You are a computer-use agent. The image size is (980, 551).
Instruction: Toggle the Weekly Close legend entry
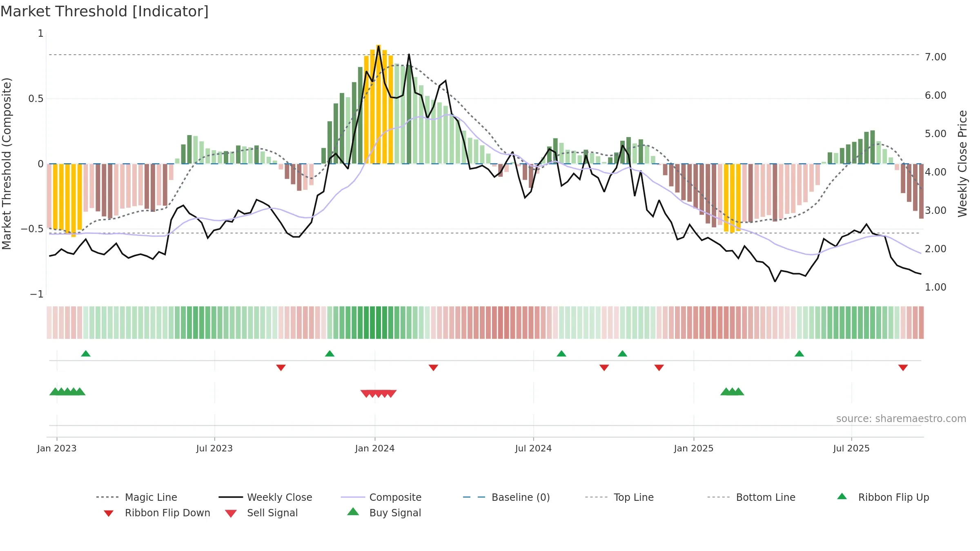click(x=265, y=497)
